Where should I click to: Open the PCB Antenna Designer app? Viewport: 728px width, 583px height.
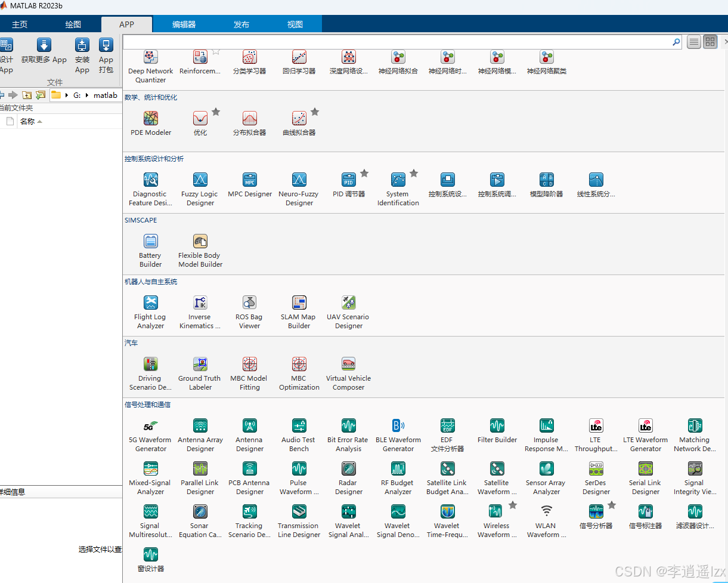point(250,478)
